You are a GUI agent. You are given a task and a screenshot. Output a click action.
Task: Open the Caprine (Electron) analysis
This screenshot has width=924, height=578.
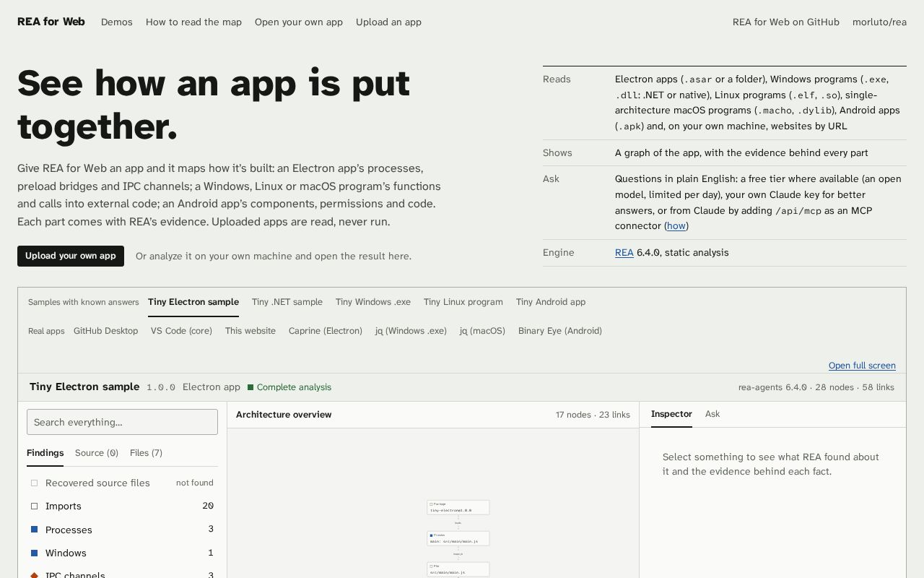point(326,331)
